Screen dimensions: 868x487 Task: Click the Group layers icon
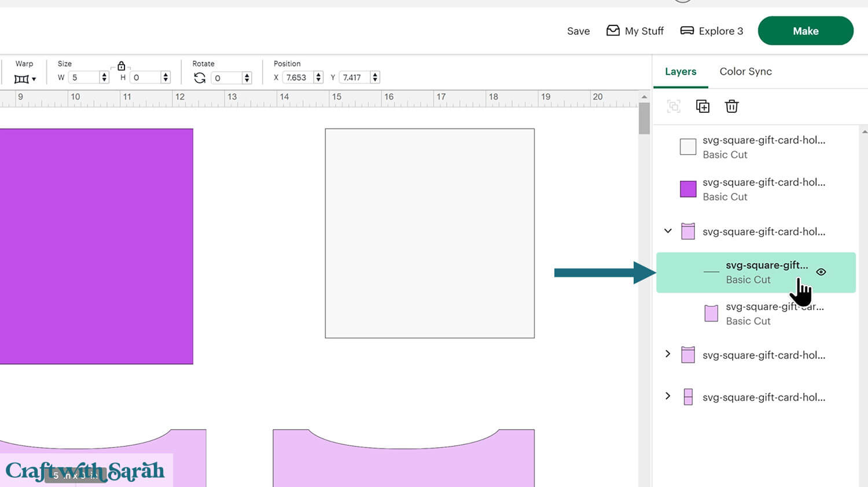pyautogui.click(x=674, y=106)
